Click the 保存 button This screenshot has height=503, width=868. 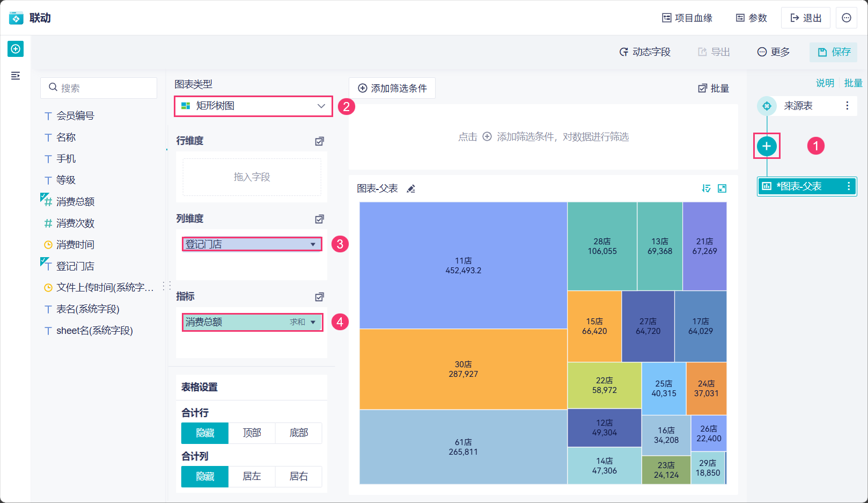point(834,52)
